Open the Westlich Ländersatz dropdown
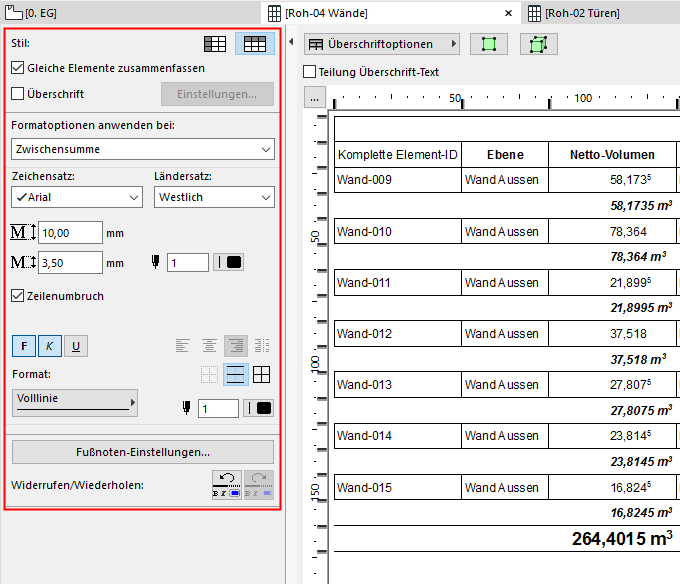Image resolution: width=680 pixels, height=584 pixels. coord(214,197)
